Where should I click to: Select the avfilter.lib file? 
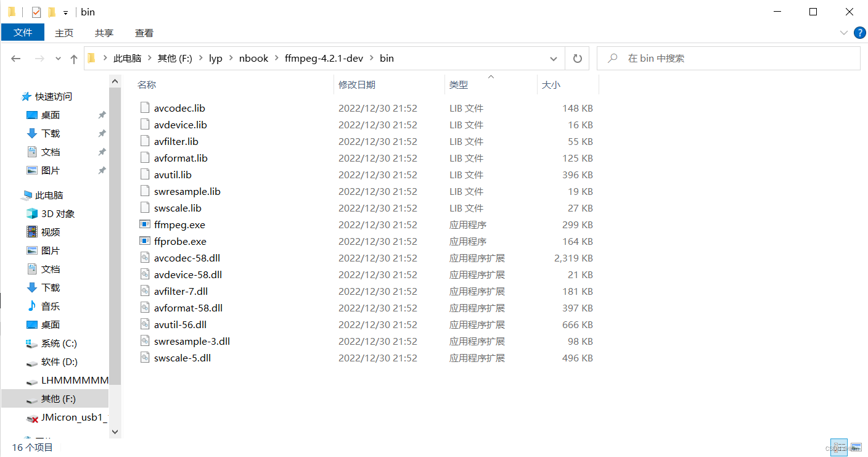tap(176, 141)
